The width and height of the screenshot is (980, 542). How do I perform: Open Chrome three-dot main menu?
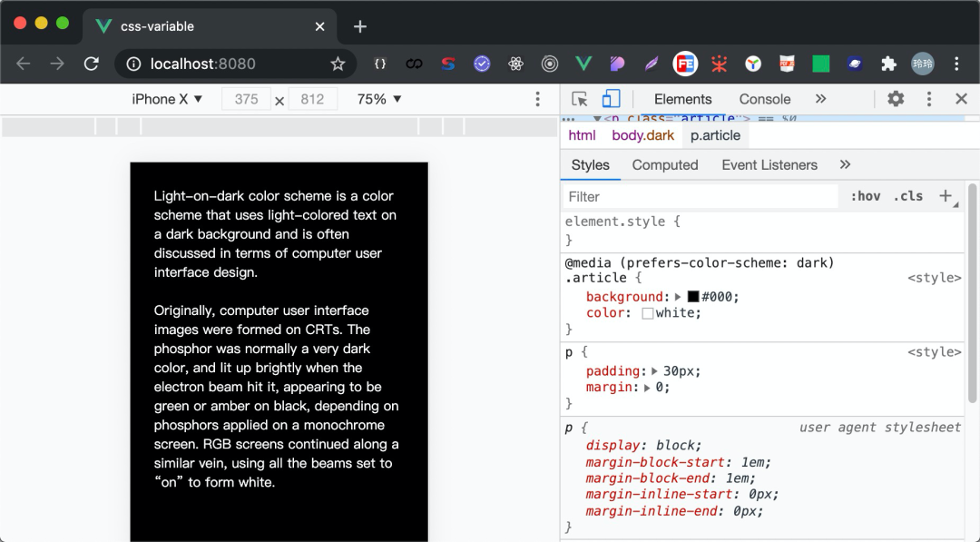click(x=956, y=64)
